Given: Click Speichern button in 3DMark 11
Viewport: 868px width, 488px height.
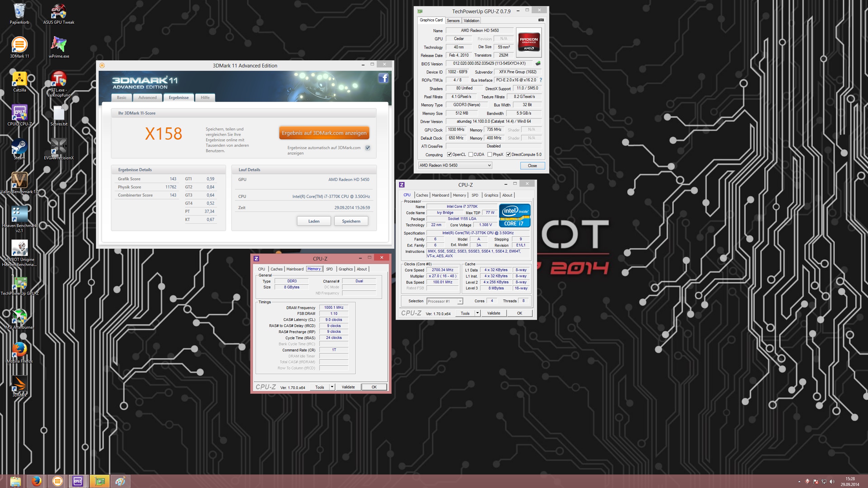Looking at the screenshot, I should click(351, 221).
